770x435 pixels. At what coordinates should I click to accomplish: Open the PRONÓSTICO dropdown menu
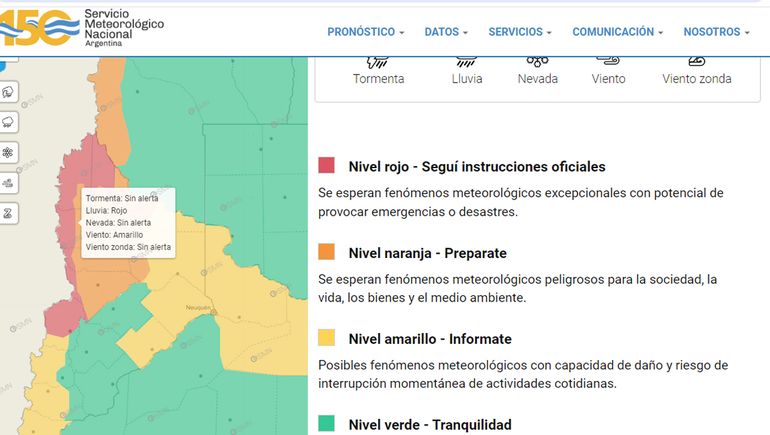click(366, 32)
